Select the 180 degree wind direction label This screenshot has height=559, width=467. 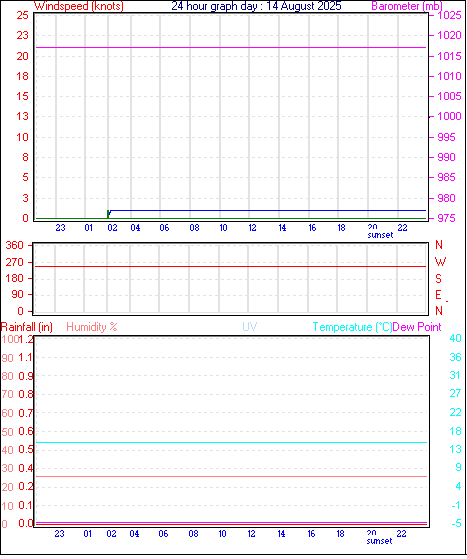pyautogui.click(x=15, y=278)
